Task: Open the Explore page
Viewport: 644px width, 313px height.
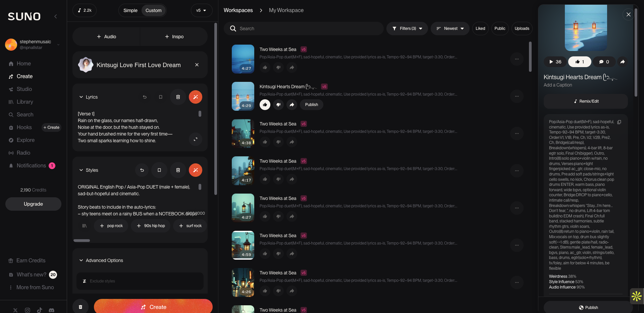Action: pyautogui.click(x=21, y=140)
